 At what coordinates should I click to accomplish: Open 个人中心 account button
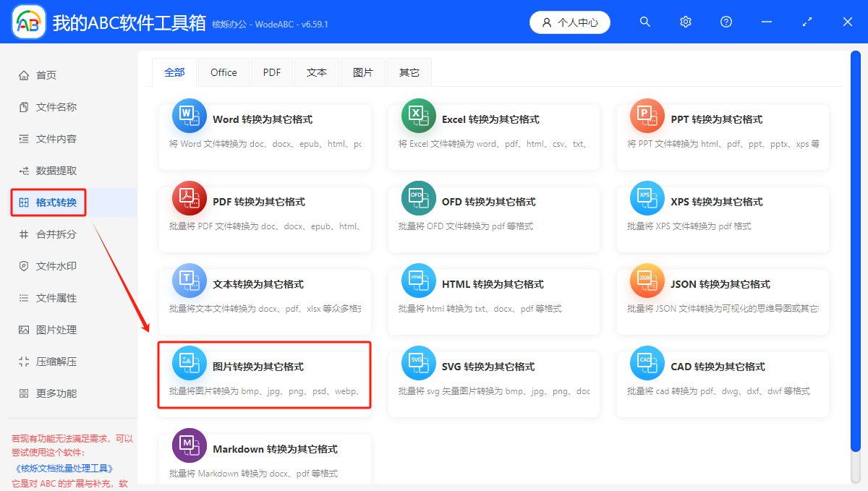[569, 22]
